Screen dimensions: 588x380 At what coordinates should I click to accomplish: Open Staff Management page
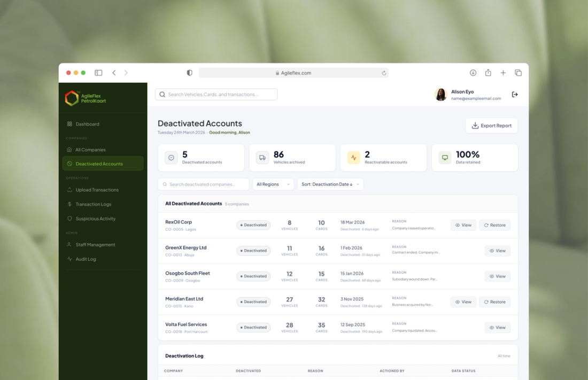pos(103,245)
